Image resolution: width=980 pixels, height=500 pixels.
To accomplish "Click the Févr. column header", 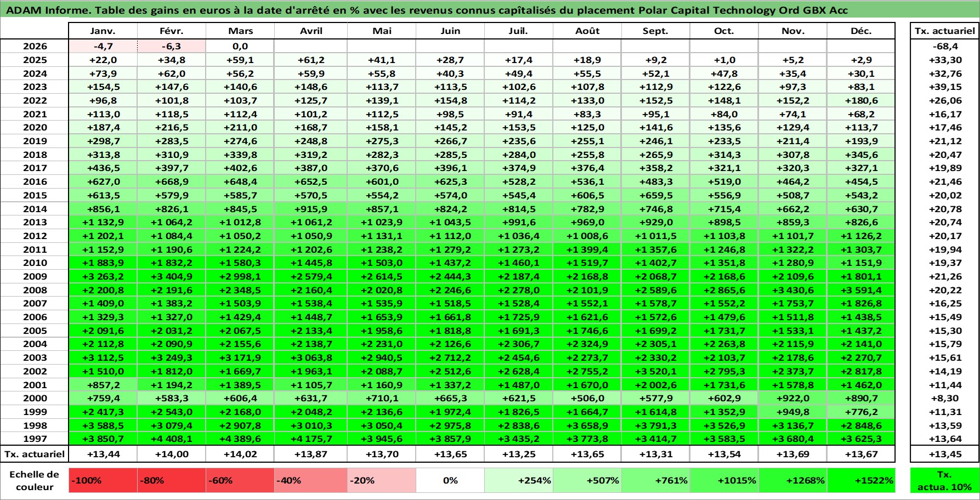I will click(x=172, y=31).
